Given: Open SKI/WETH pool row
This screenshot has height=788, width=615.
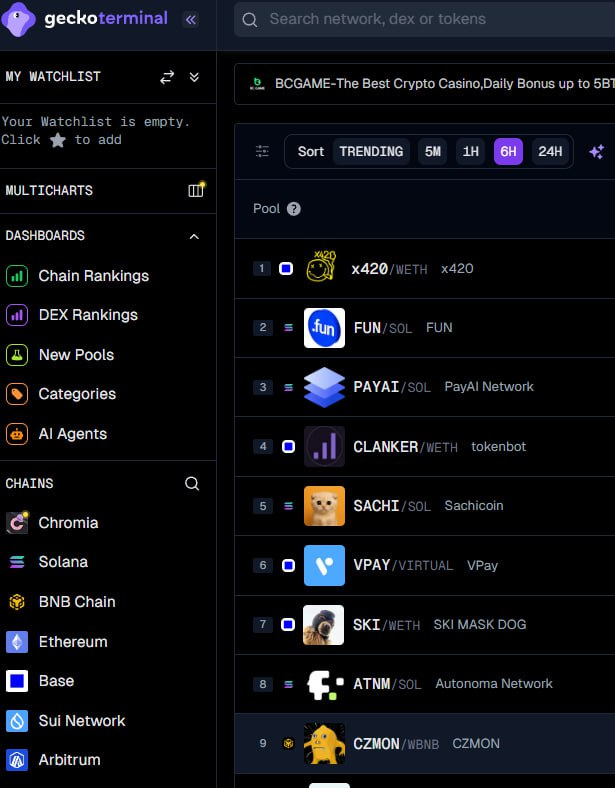Looking at the screenshot, I should (x=425, y=625).
